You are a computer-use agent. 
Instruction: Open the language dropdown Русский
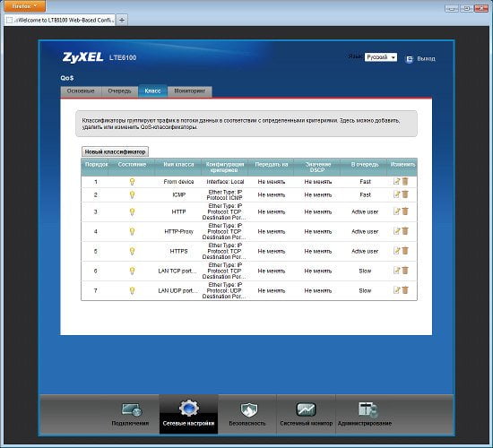coord(381,57)
